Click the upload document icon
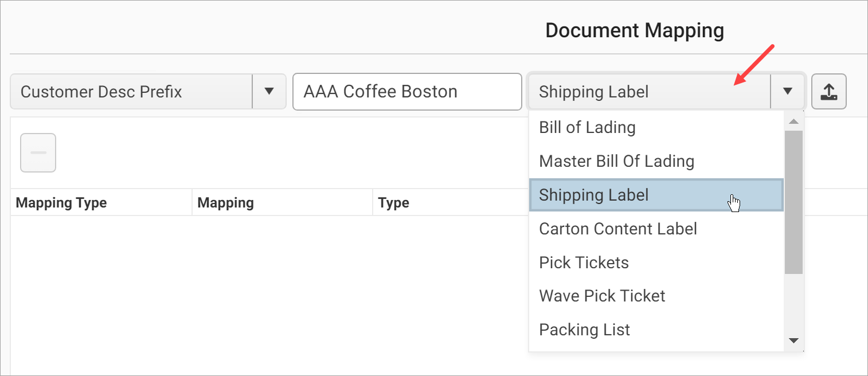Viewport: 868px width, 376px height. (x=829, y=91)
